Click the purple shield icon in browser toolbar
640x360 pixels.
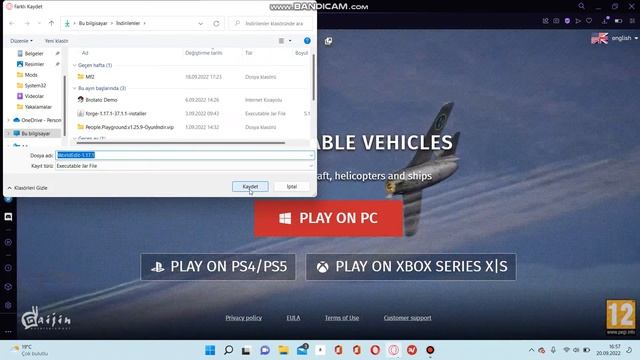(x=567, y=20)
